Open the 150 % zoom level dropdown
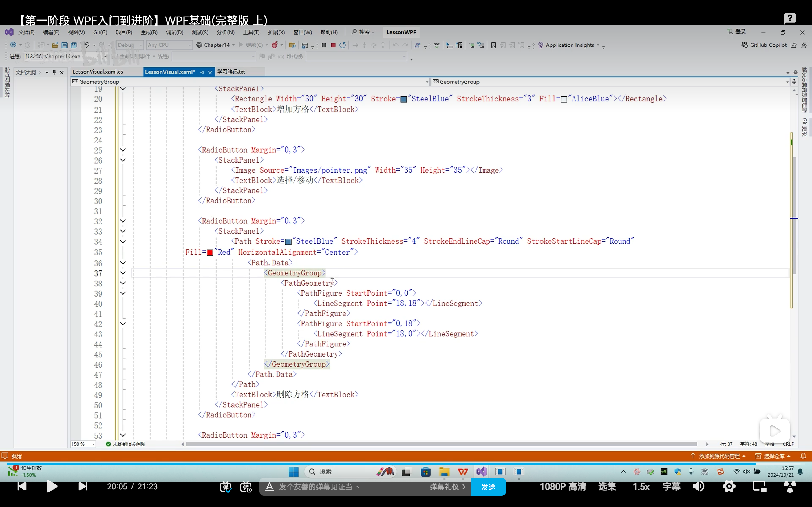The height and width of the screenshot is (507, 812). click(93, 444)
